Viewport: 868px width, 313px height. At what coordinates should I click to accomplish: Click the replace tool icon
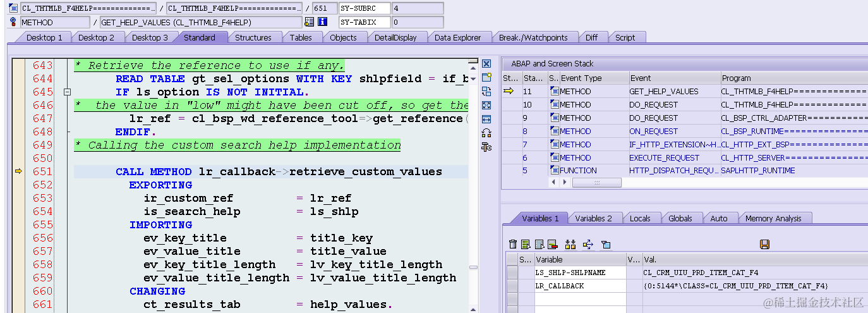tap(486, 91)
